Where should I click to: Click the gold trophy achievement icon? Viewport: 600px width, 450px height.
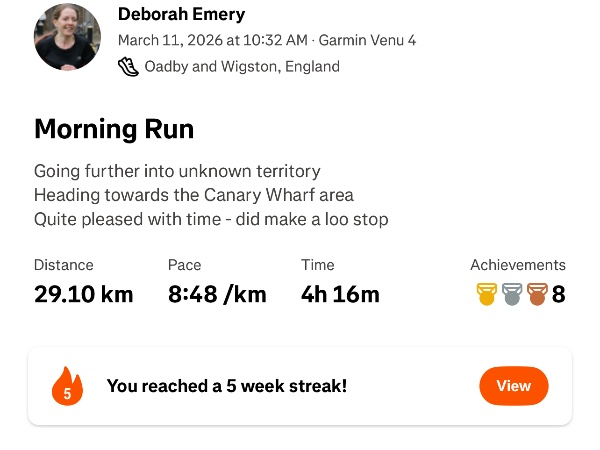(x=487, y=294)
